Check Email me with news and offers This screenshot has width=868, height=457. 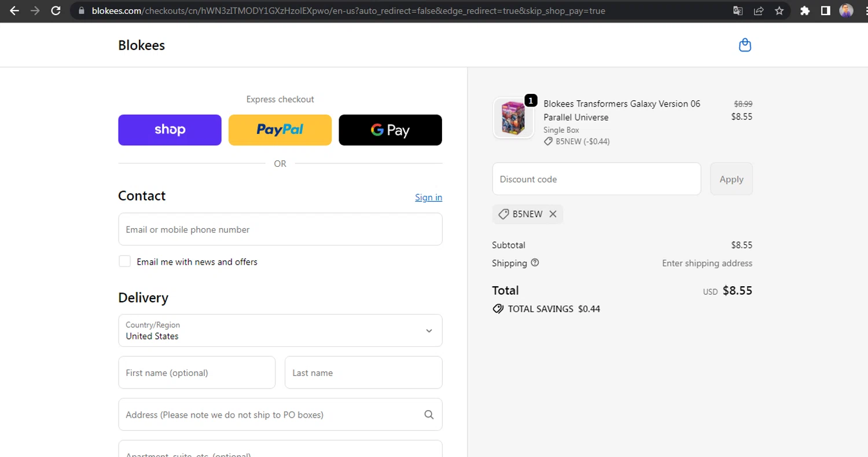click(x=124, y=261)
